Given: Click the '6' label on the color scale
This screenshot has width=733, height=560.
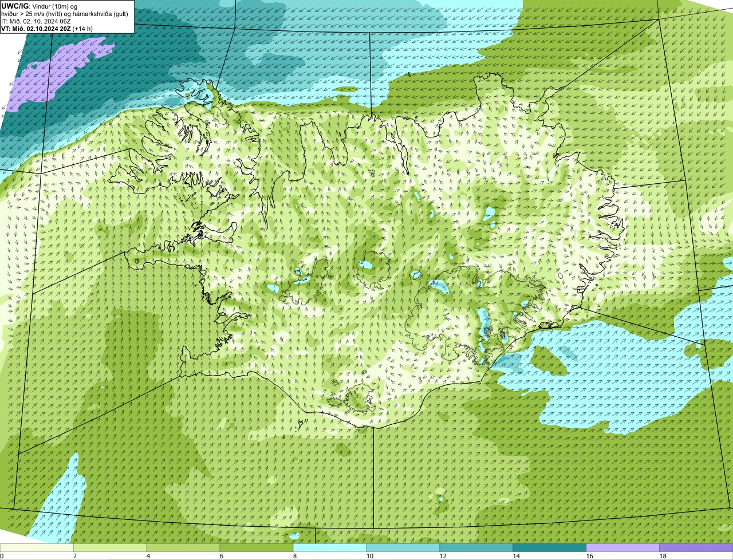Looking at the screenshot, I should [222, 556].
